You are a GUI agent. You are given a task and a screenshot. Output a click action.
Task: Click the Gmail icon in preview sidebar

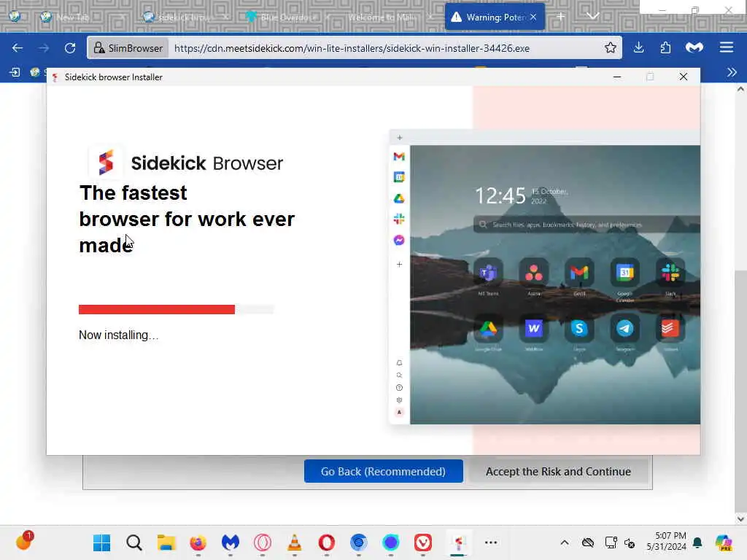(x=399, y=156)
